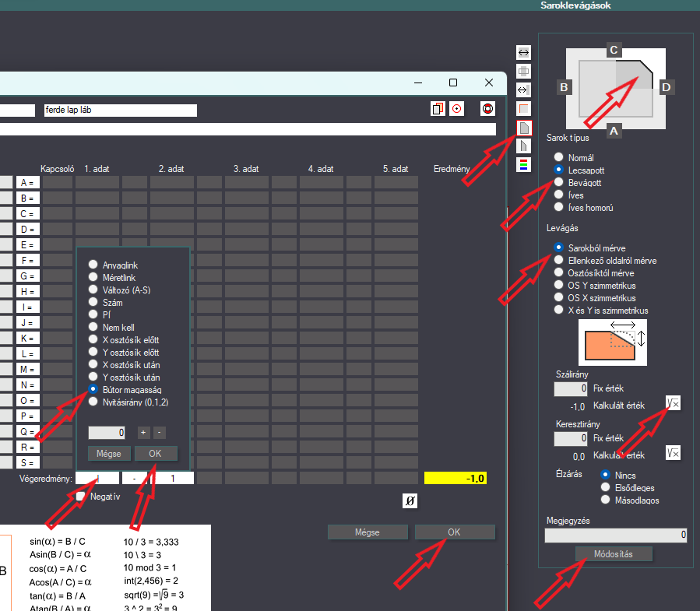Click the lifebuoy help icon
The image size is (700, 611).
[x=487, y=108]
